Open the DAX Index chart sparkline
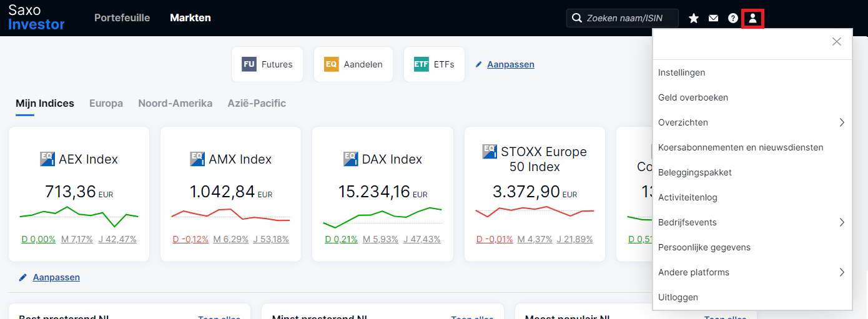The width and height of the screenshot is (868, 319). tap(382, 217)
